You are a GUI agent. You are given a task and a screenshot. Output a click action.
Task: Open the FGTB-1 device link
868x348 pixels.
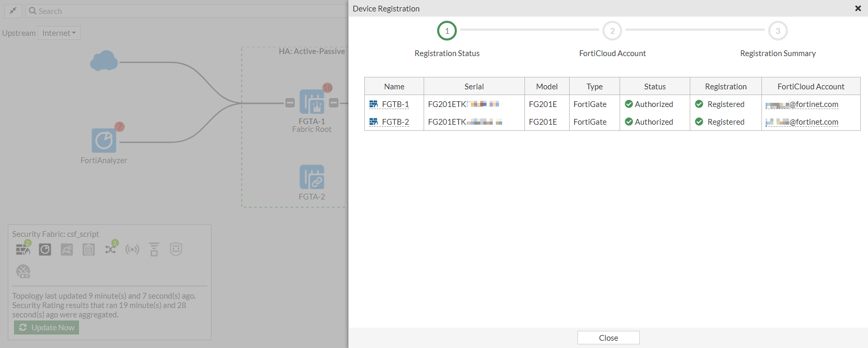(395, 104)
